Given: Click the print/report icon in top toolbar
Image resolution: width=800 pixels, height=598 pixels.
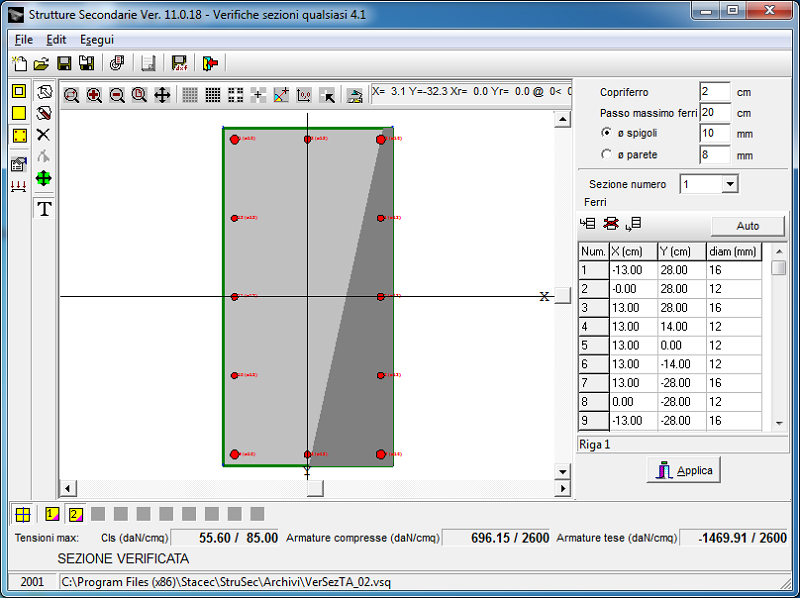Looking at the screenshot, I should coord(117,63).
